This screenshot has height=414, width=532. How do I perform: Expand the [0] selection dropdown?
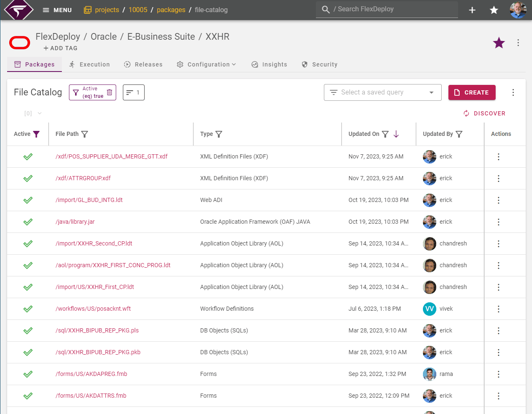coord(33,113)
